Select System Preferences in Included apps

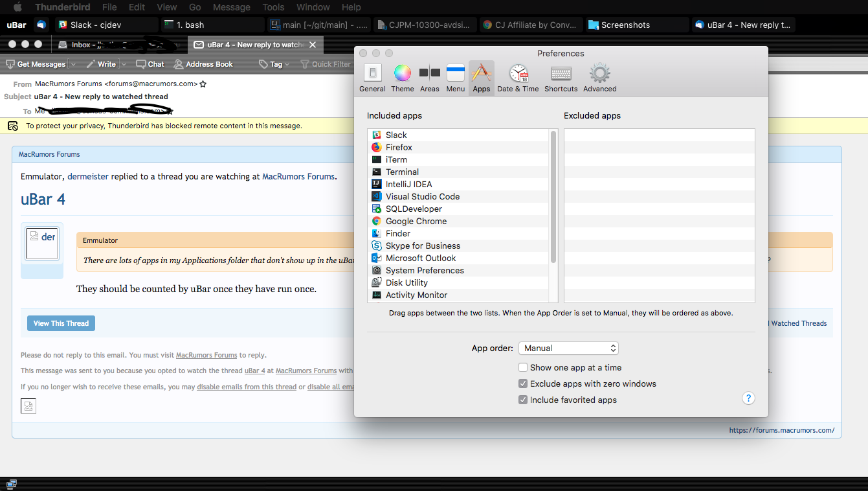(x=458, y=270)
